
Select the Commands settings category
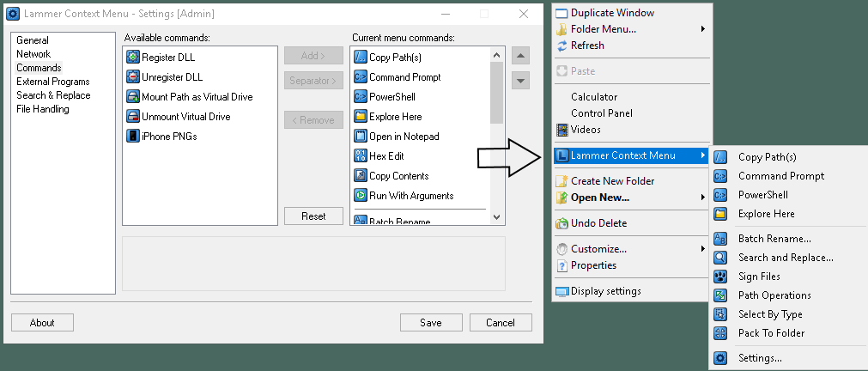[x=39, y=68]
